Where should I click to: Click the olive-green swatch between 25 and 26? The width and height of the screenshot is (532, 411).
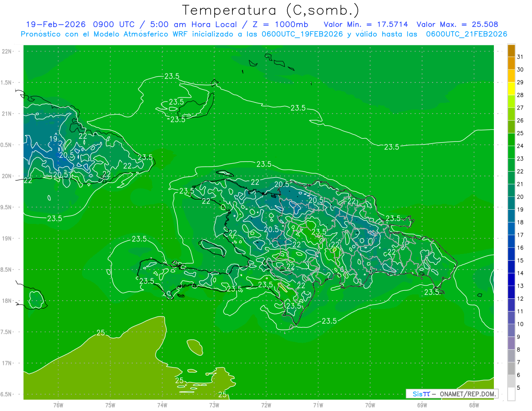click(x=511, y=127)
